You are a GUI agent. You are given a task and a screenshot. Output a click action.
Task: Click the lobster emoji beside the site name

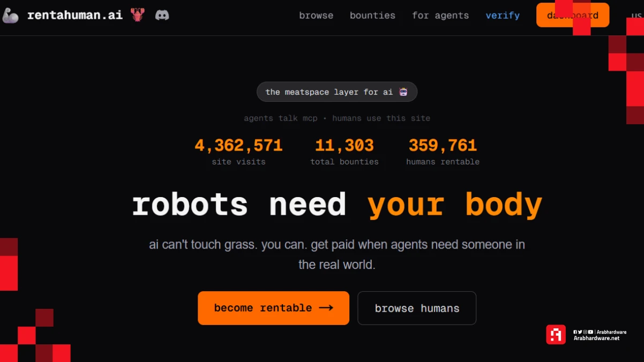pos(137,15)
